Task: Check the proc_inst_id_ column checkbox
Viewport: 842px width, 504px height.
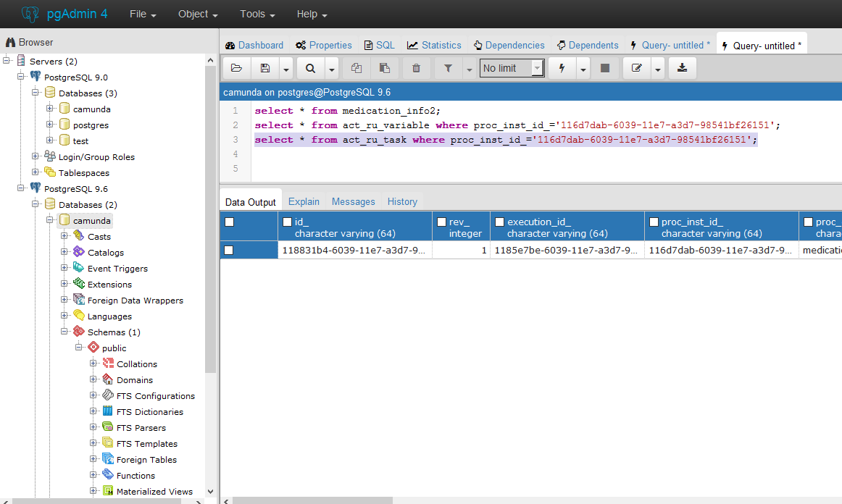Action: (x=654, y=222)
